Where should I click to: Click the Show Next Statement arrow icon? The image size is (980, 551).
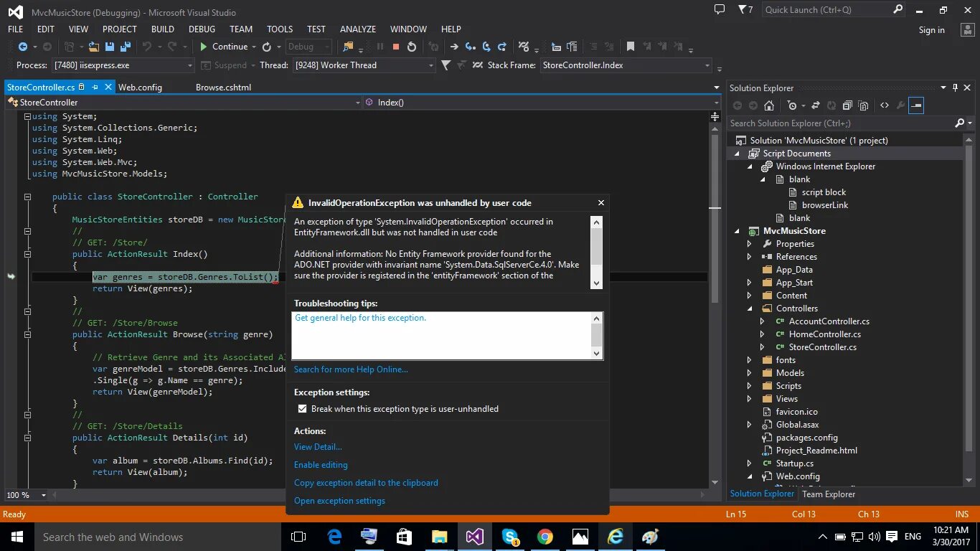coord(454,47)
